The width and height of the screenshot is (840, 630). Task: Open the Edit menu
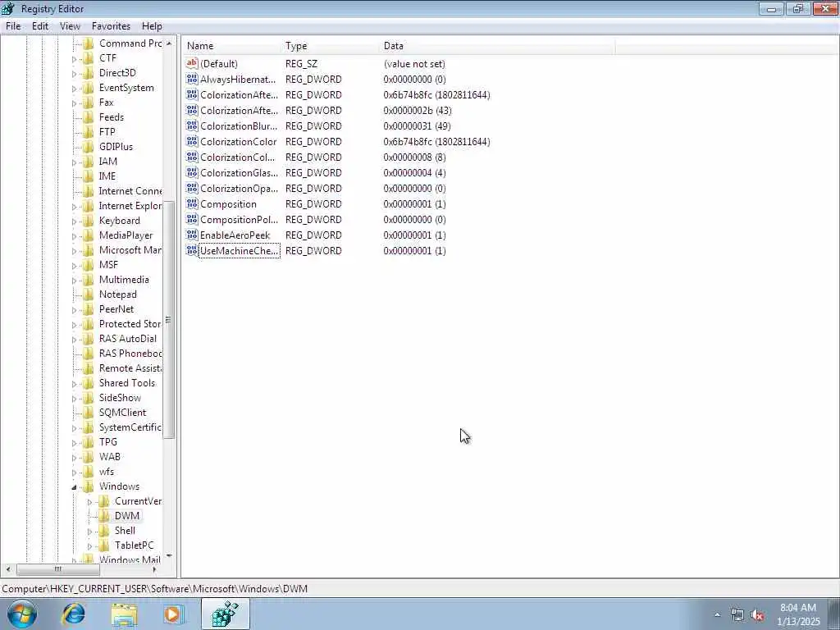pos(39,26)
